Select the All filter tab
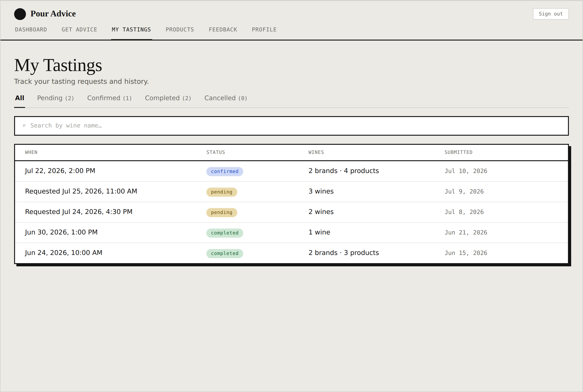Image resolution: width=583 pixels, height=392 pixels. pos(20,98)
